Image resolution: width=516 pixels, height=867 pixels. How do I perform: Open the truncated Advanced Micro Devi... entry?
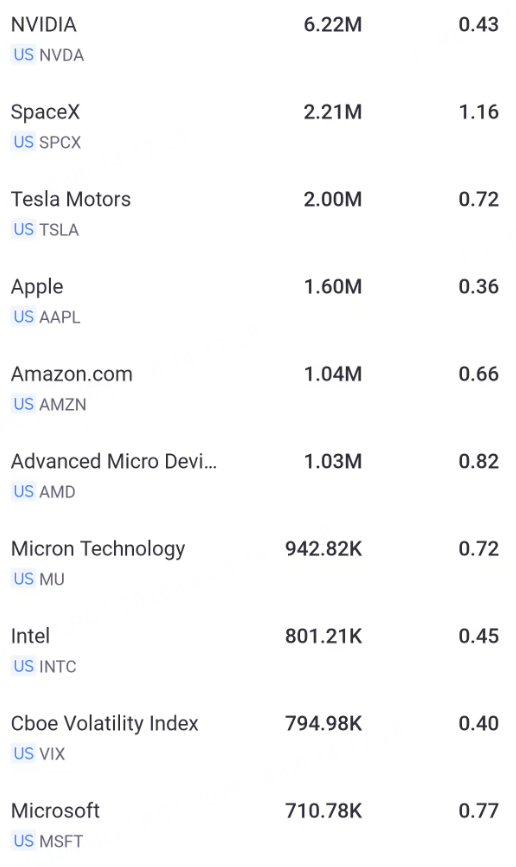coord(258,476)
